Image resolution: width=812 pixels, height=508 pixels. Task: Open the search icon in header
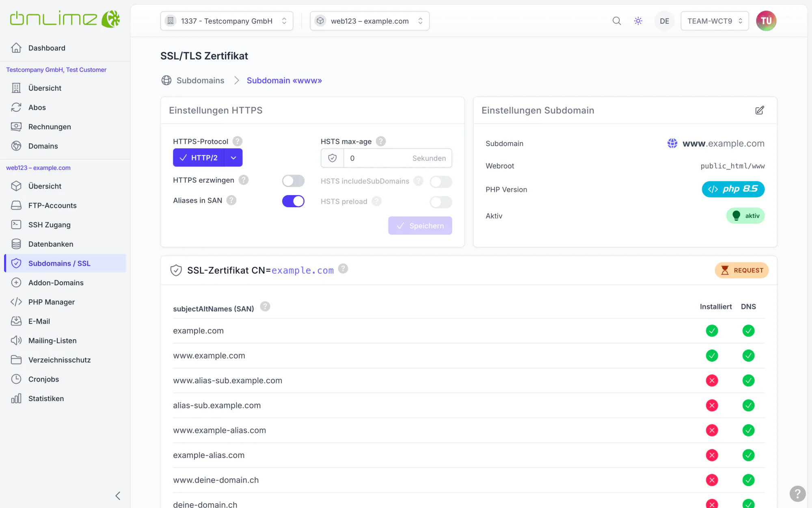point(617,21)
